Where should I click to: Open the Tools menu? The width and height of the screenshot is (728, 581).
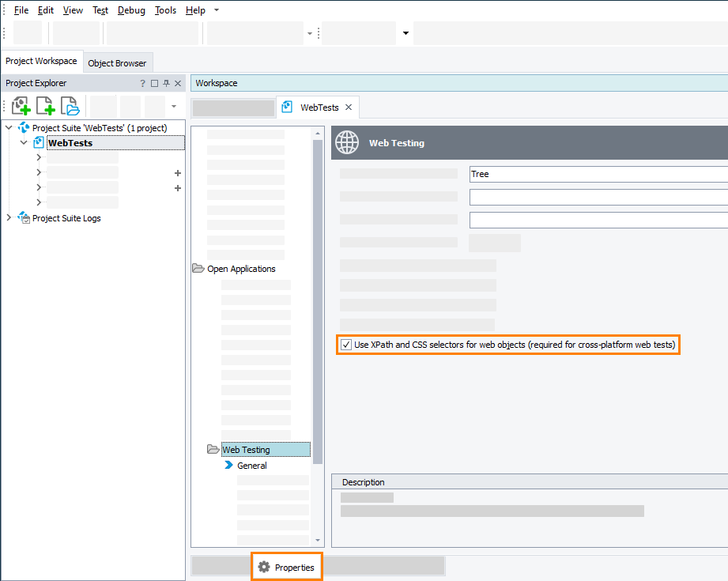pyautogui.click(x=165, y=10)
